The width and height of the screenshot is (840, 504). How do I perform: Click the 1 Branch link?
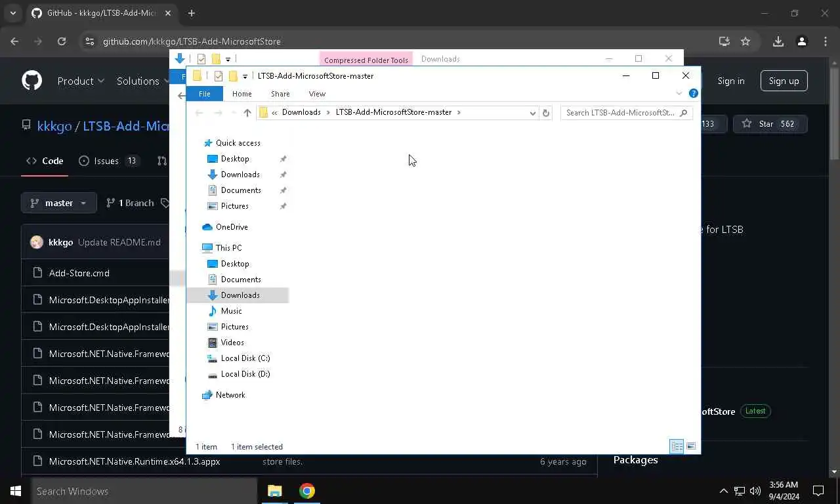point(130,203)
